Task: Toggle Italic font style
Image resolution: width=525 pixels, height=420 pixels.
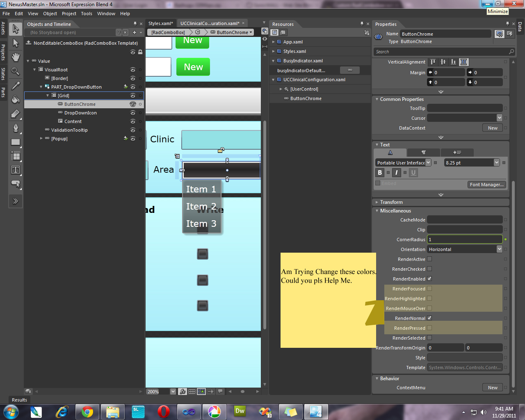Action: 397,173
